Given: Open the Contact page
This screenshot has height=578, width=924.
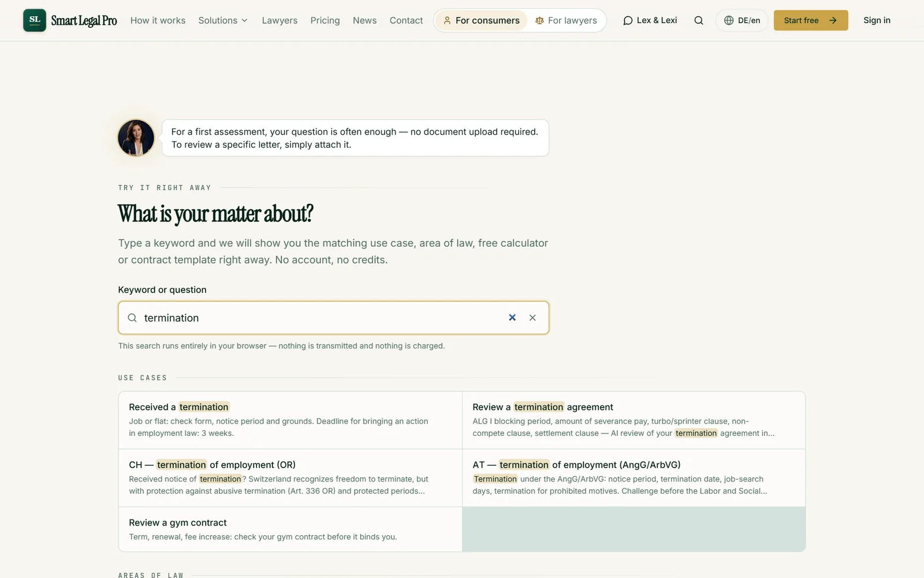Looking at the screenshot, I should pos(406,20).
